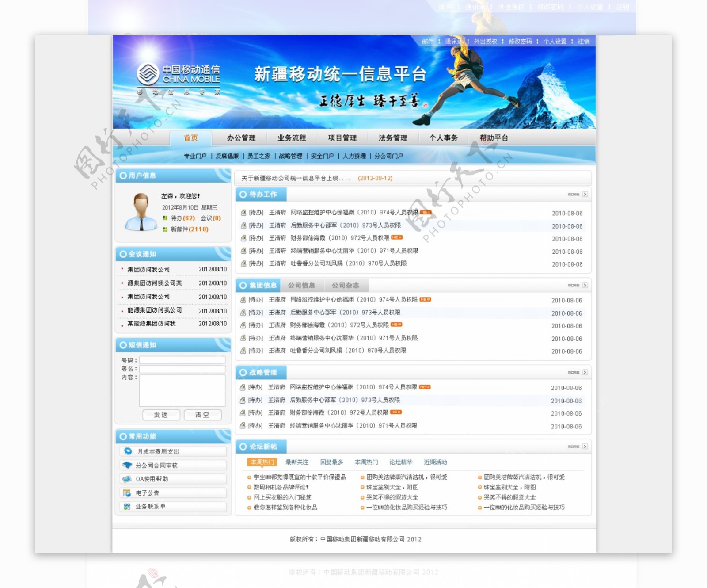Open 个人设置 top link
The width and height of the screenshot is (707, 588).
pyautogui.click(x=555, y=42)
